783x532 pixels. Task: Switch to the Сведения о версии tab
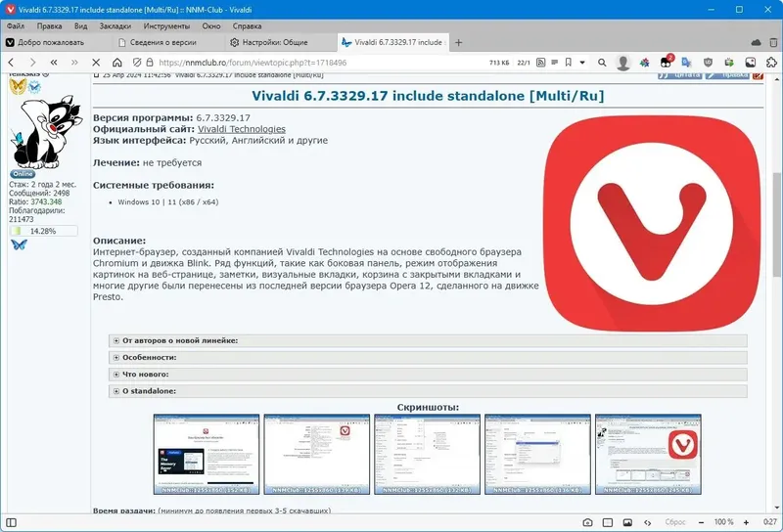(x=168, y=42)
